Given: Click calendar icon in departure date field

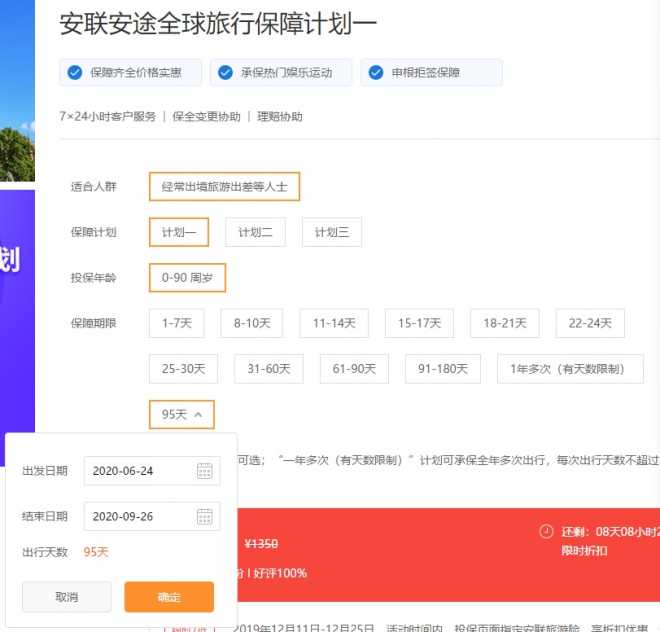Looking at the screenshot, I should tap(204, 471).
